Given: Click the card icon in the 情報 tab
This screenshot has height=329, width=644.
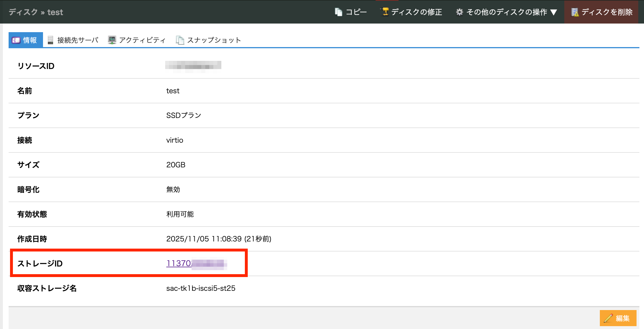Looking at the screenshot, I should (x=16, y=40).
